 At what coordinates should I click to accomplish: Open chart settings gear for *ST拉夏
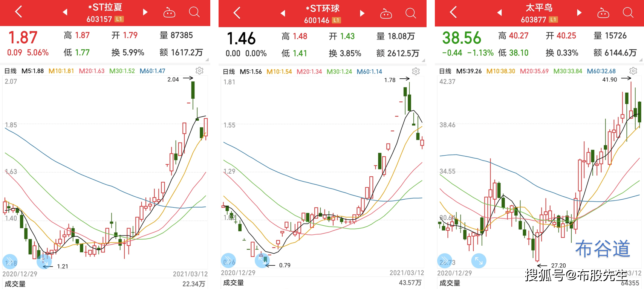pyautogui.click(x=200, y=70)
